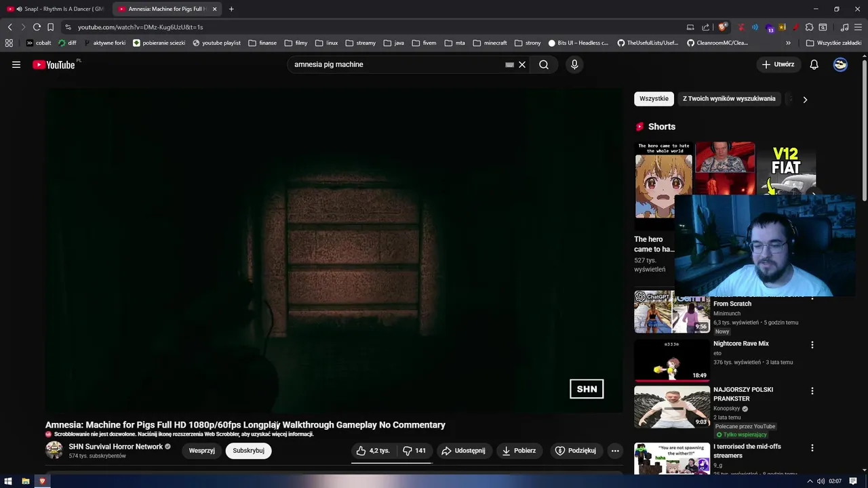This screenshot has width=868, height=488.
Task: Open the Windows Start menu
Action: (8, 481)
